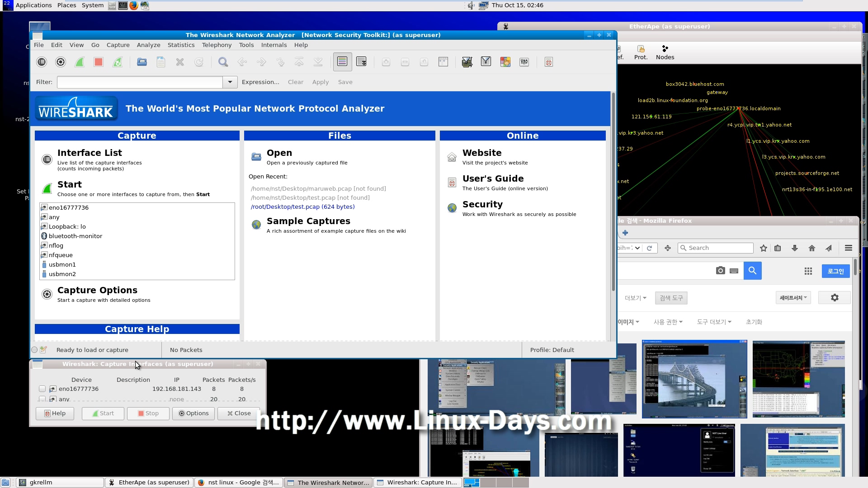
Task: Open the 세이프서치 dropdown
Action: coord(793,298)
